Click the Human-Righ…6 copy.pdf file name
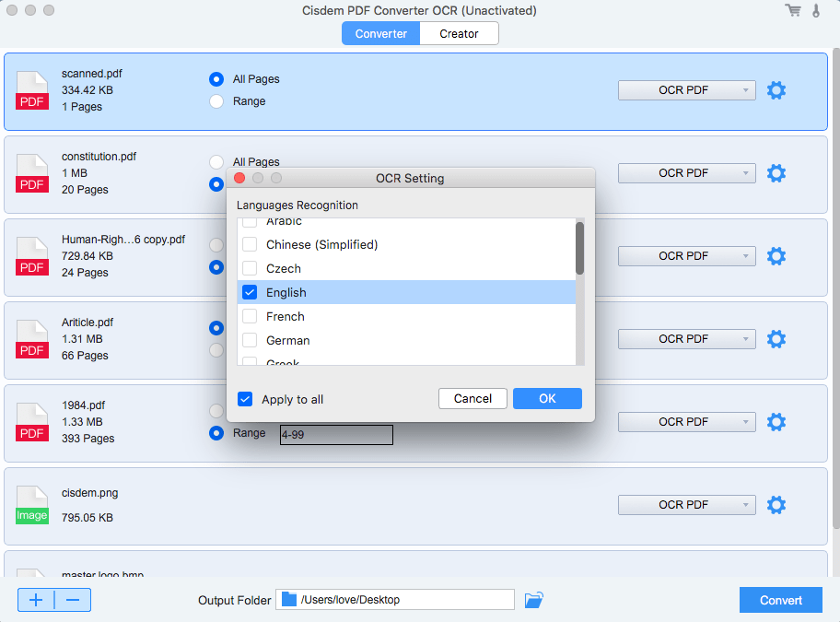840x622 pixels. (123, 240)
